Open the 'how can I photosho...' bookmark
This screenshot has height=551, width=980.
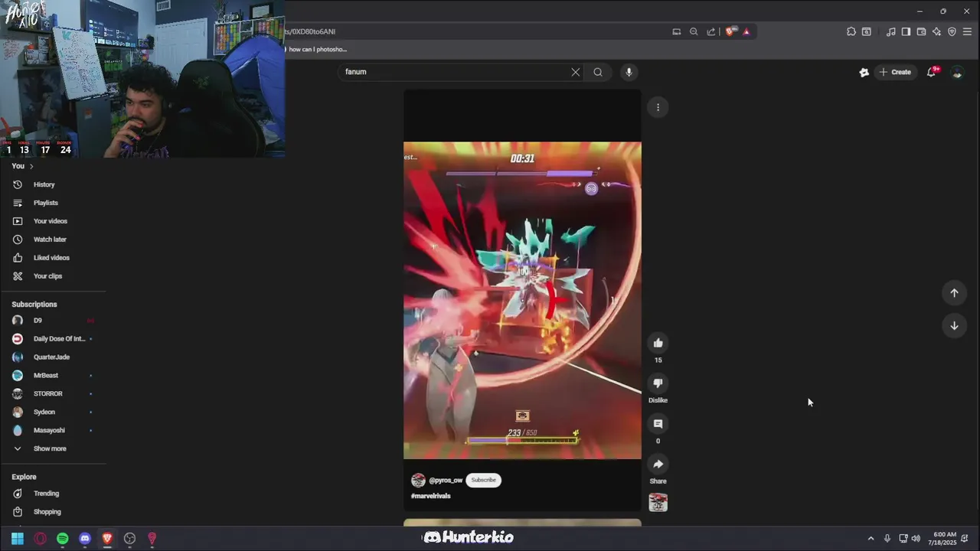pyautogui.click(x=316, y=49)
